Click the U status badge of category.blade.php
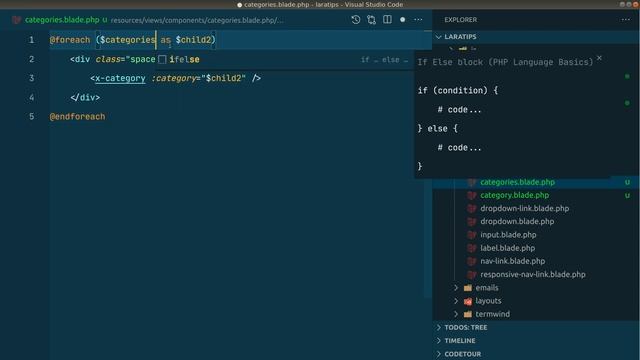The image size is (640, 360). (627, 195)
